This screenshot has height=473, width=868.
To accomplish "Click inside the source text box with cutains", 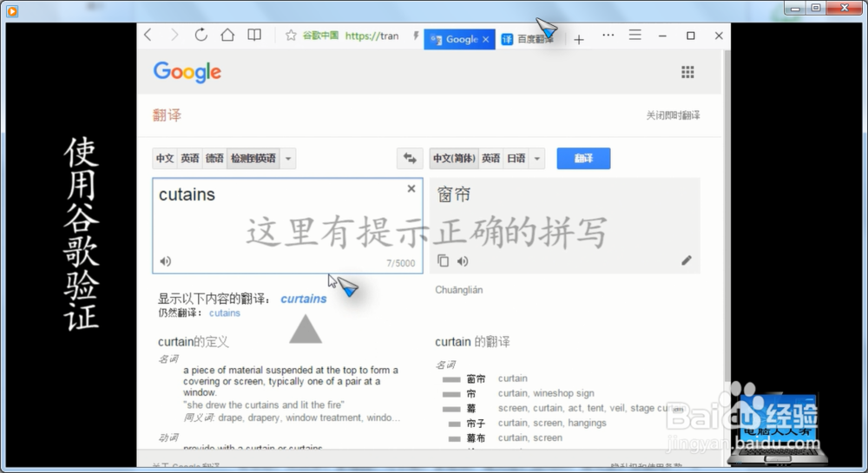I will click(x=288, y=226).
